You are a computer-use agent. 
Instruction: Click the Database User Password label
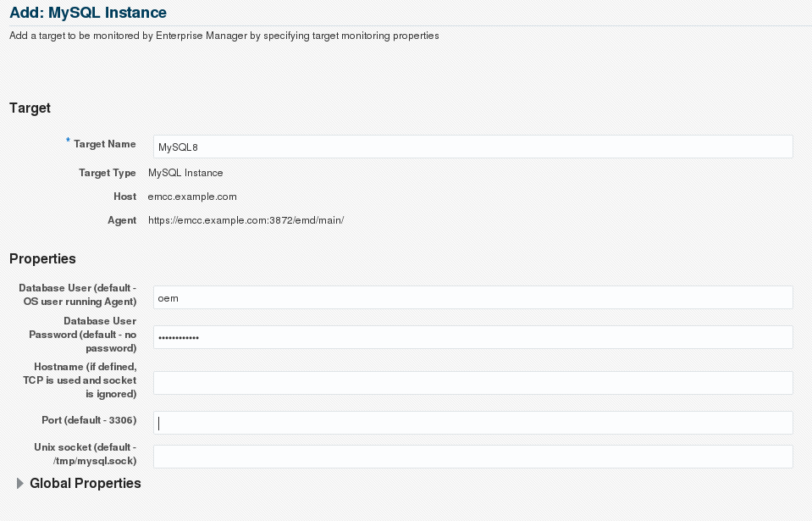pyautogui.click(x=82, y=335)
